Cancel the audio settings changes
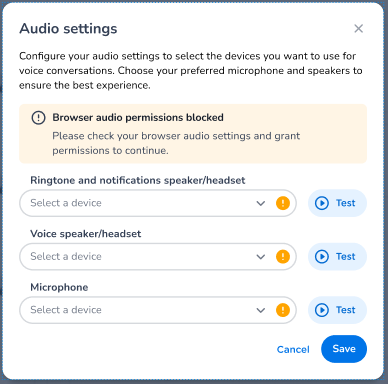The width and height of the screenshot is (388, 384). click(293, 349)
